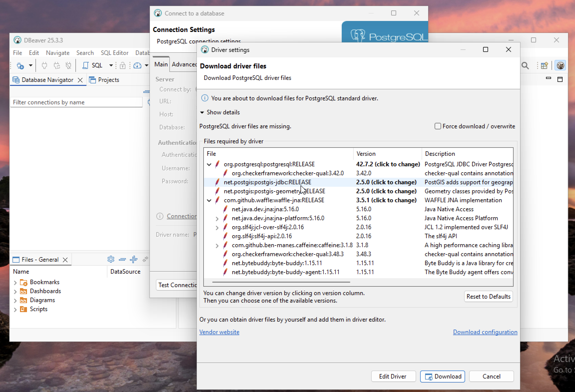Open the Vendor website link

pos(219,332)
